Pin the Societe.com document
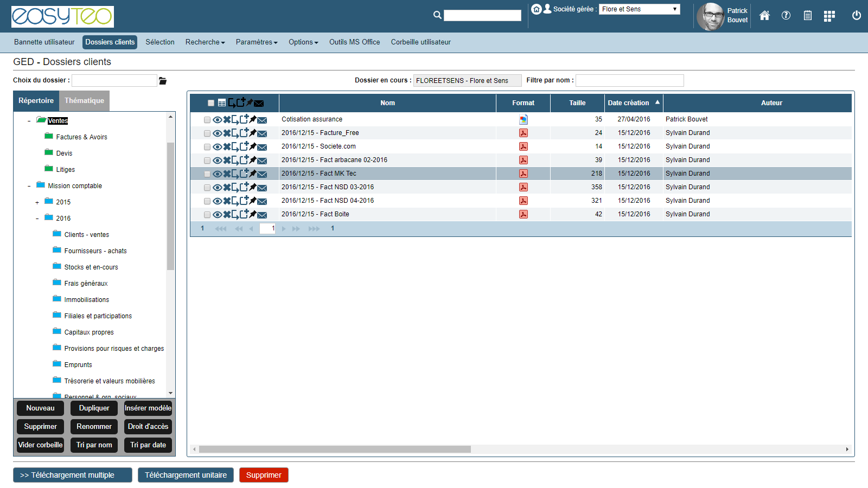Viewport: 868px width, 488px height. click(x=253, y=146)
